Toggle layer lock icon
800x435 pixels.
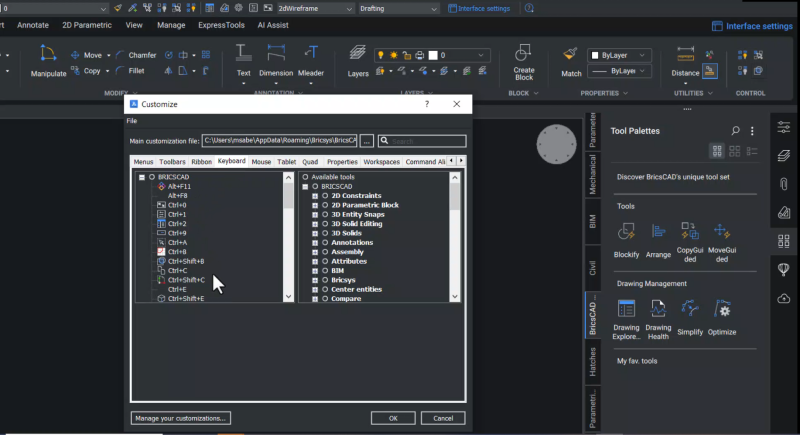click(x=407, y=55)
